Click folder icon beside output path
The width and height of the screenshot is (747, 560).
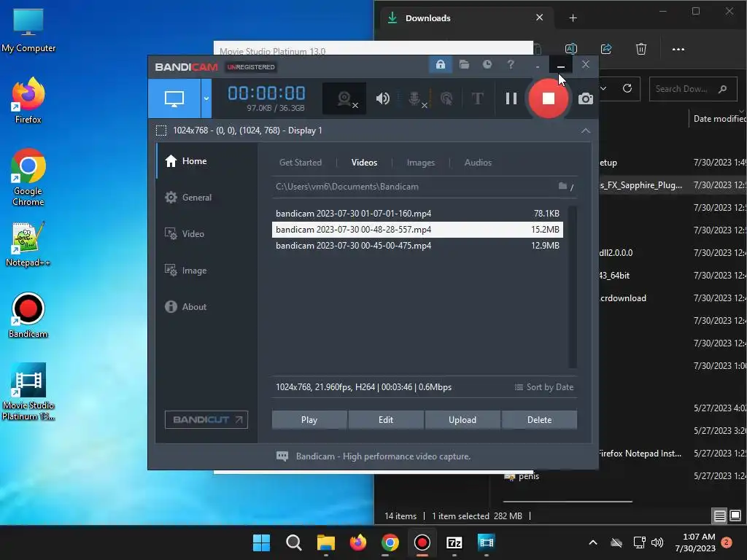[x=562, y=186]
